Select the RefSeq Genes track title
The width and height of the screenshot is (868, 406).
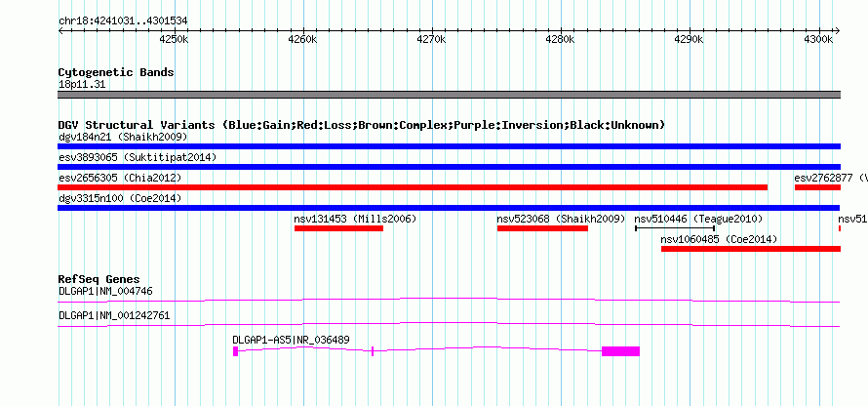(99, 280)
